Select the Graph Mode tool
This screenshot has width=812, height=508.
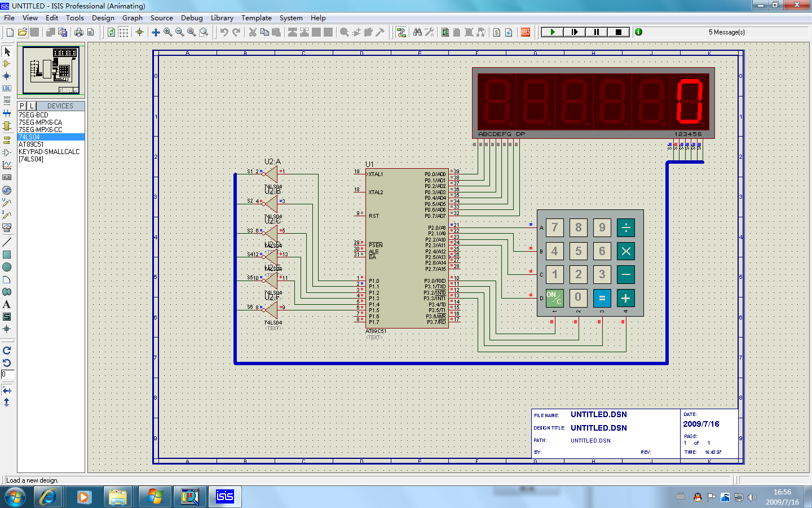coord(7,165)
